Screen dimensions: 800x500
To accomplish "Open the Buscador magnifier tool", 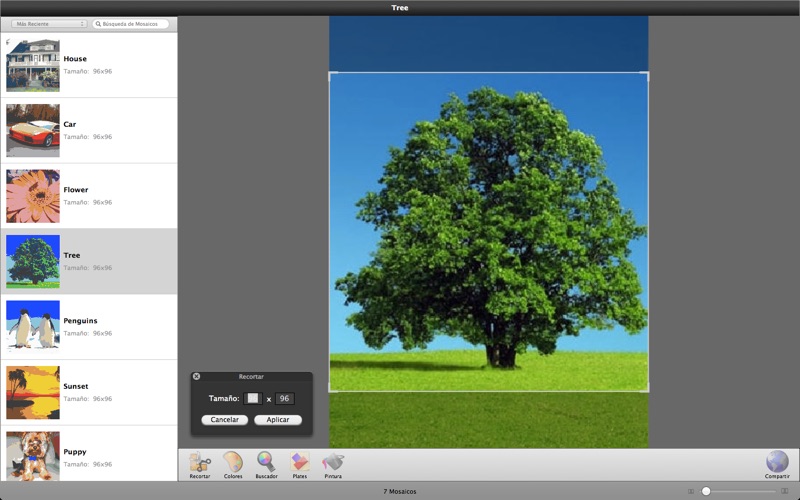I will 266,463.
